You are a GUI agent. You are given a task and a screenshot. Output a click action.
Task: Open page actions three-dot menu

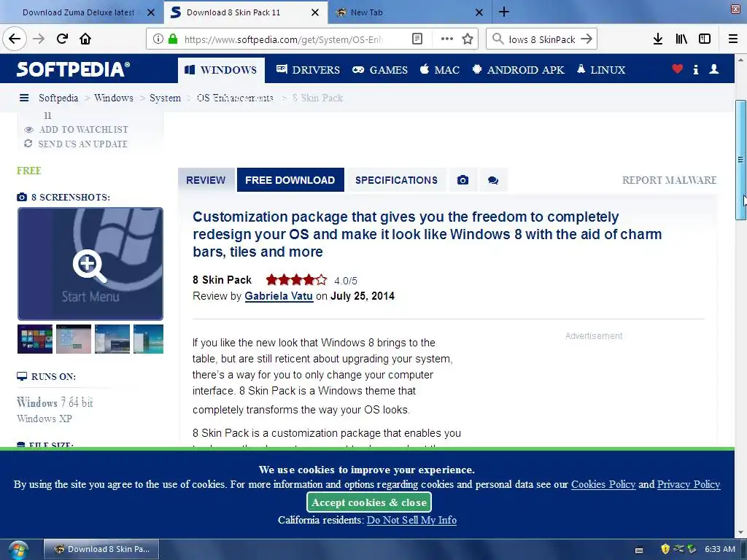(447, 39)
